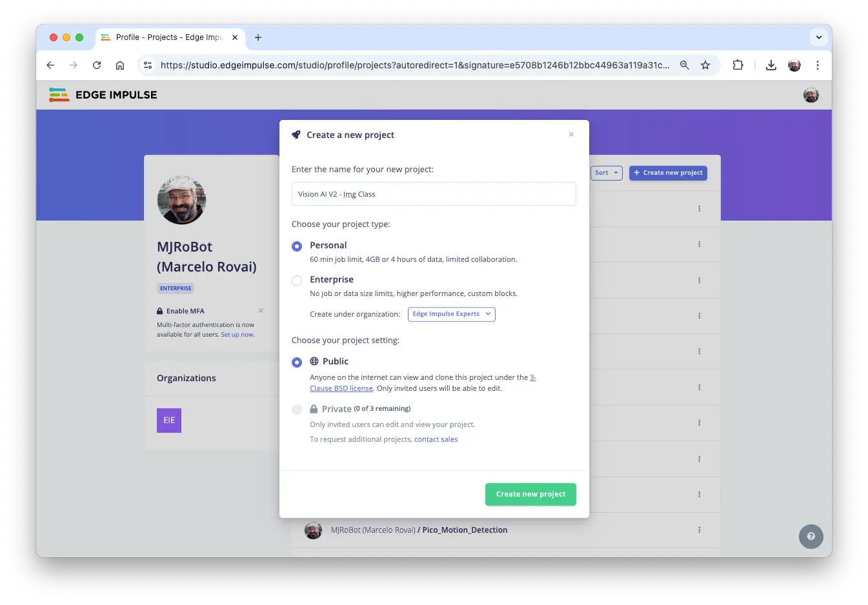Open the user avatar menu in header
The height and width of the screenshot is (605, 868).
pos(811,95)
